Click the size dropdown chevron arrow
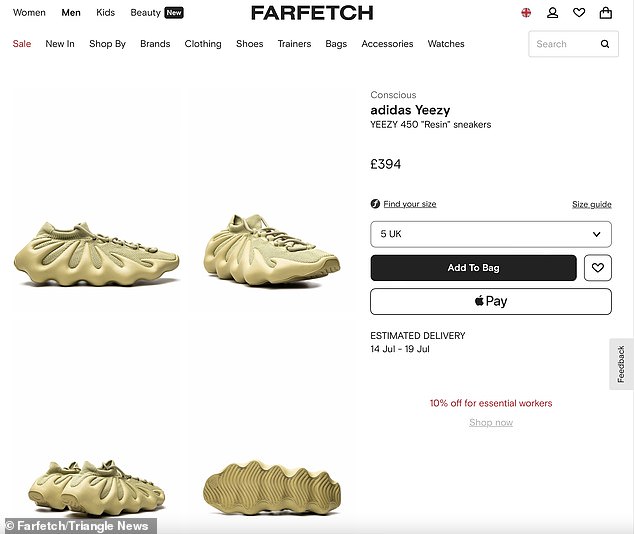The image size is (634, 534). click(596, 234)
